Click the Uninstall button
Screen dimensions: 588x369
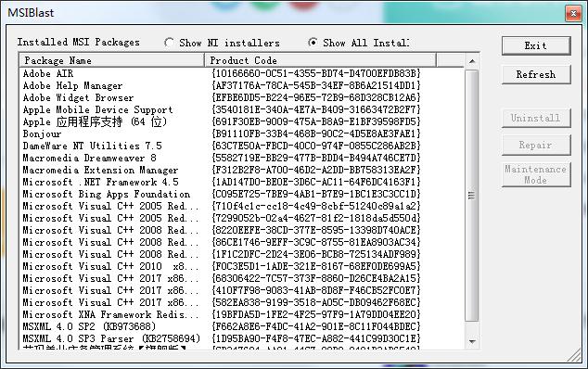(536, 118)
